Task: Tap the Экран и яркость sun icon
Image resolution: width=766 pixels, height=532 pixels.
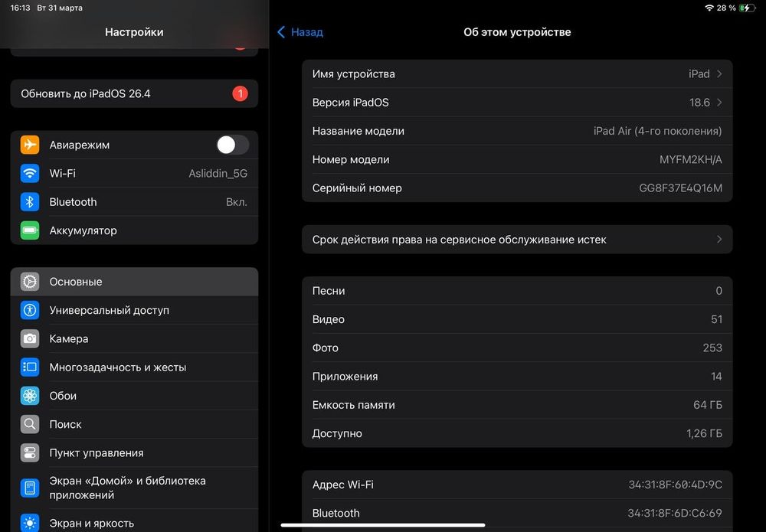Action: pos(30,523)
